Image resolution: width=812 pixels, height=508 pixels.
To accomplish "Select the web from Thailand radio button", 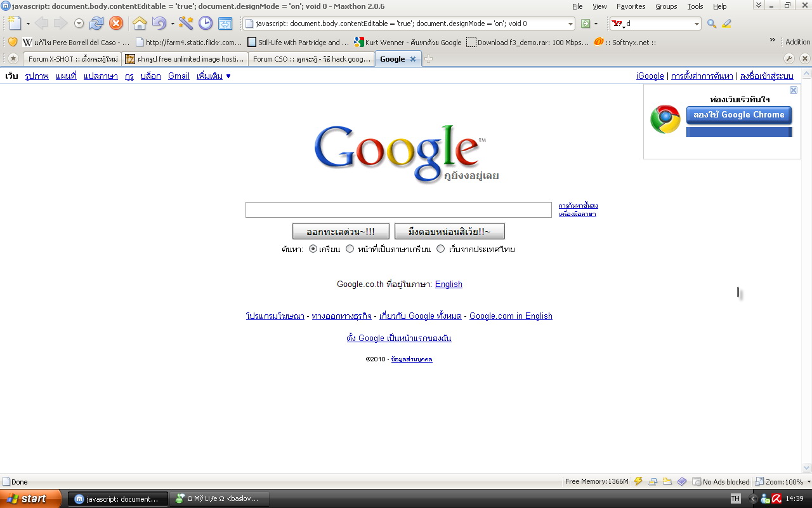I will 441,249.
